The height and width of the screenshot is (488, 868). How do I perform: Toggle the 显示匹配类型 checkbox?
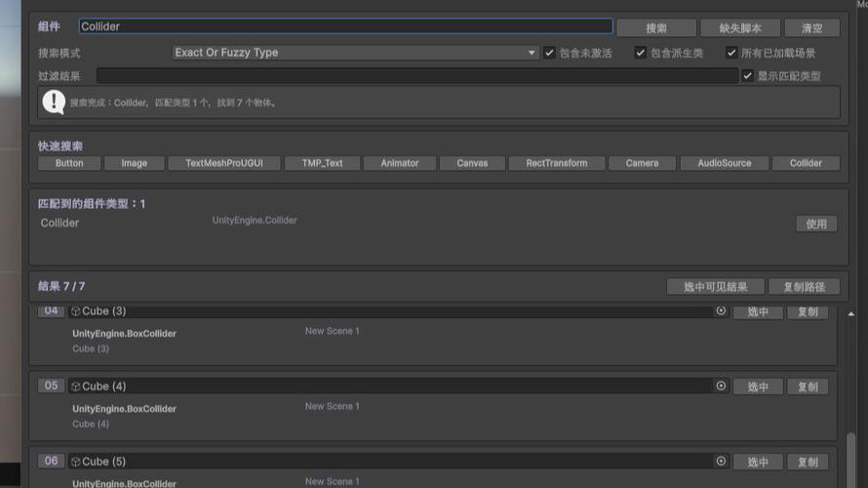coord(747,76)
